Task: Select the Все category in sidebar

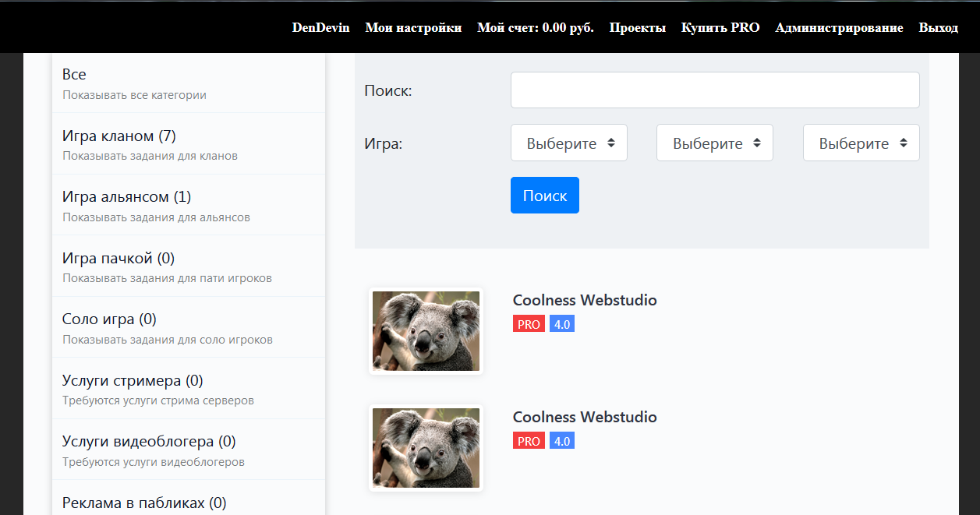Action: pyautogui.click(x=188, y=83)
